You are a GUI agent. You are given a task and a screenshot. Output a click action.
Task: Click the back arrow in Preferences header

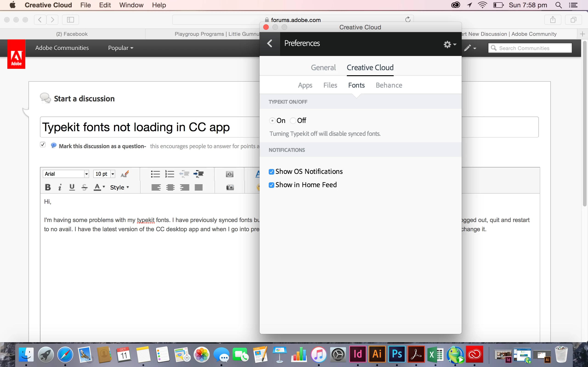tap(270, 44)
